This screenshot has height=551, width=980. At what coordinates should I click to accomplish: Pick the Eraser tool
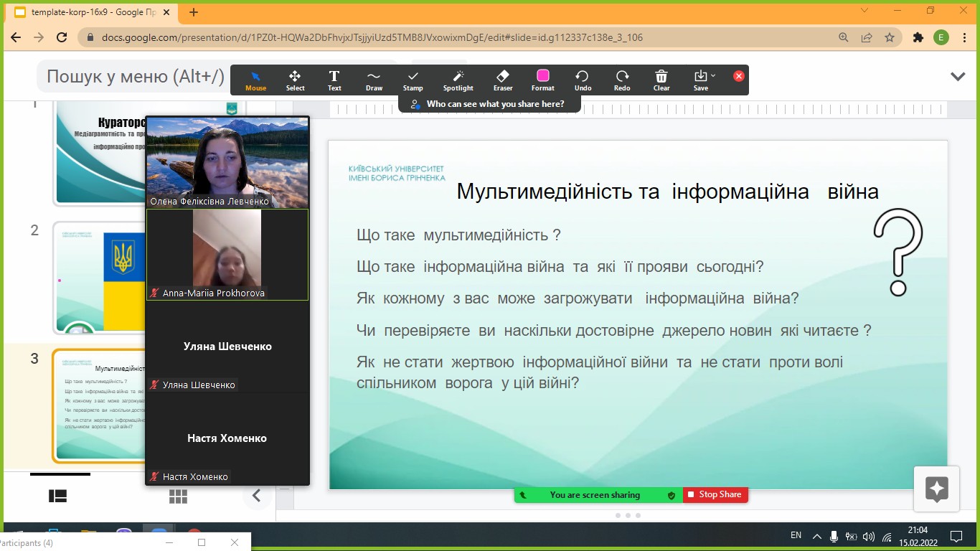(x=503, y=80)
